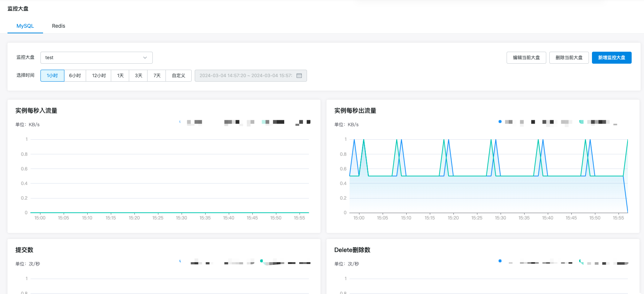Screen dimensions: 644x294
Task: Choose 自定义 custom time range
Action: [x=179, y=76]
